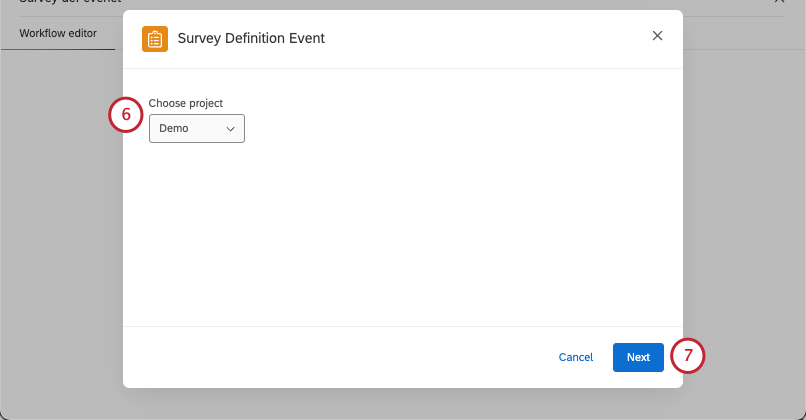Click the dimmed backdrop right of the dialog
Image resolution: width=806 pixels, height=420 pixels.
tap(745, 200)
